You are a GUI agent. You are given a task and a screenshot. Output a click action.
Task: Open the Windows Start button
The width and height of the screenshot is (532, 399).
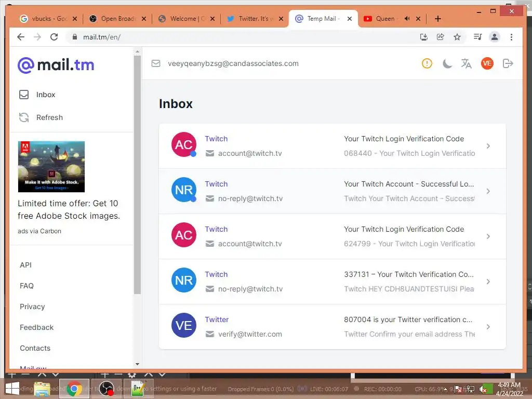coord(12,389)
